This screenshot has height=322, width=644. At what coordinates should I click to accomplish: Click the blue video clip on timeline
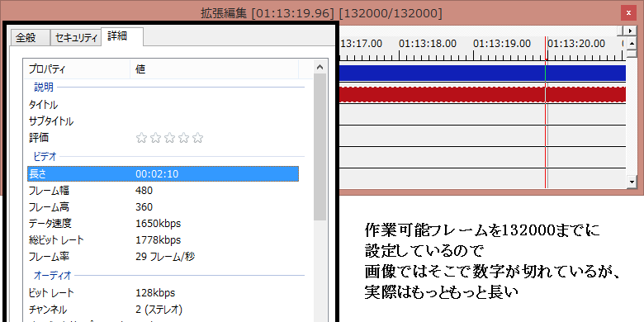pos(483,73)
